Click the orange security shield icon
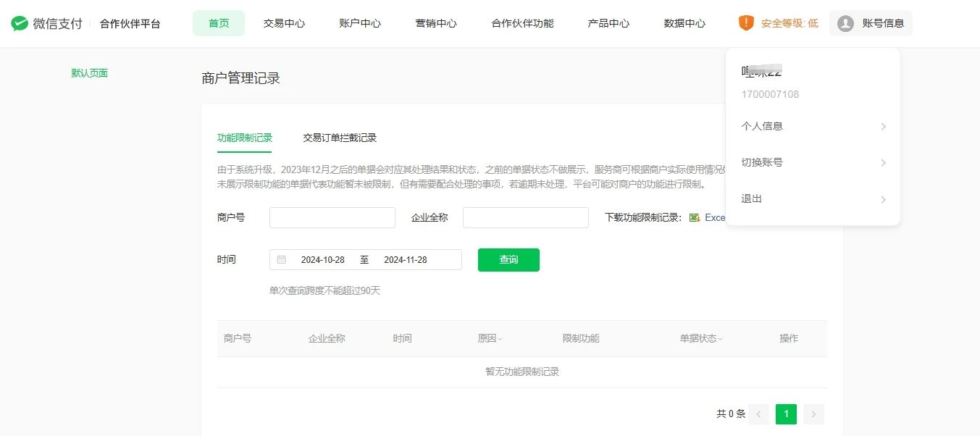 (746, 23)
